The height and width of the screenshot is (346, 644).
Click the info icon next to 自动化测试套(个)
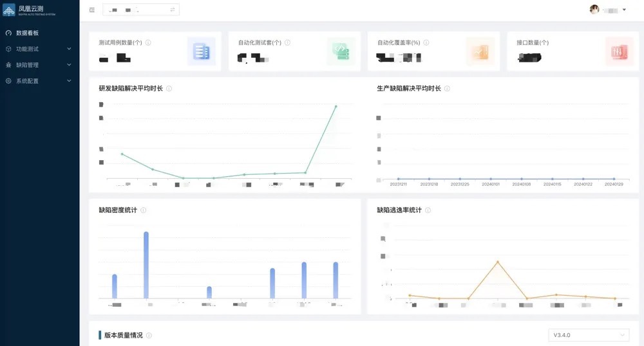287,42
